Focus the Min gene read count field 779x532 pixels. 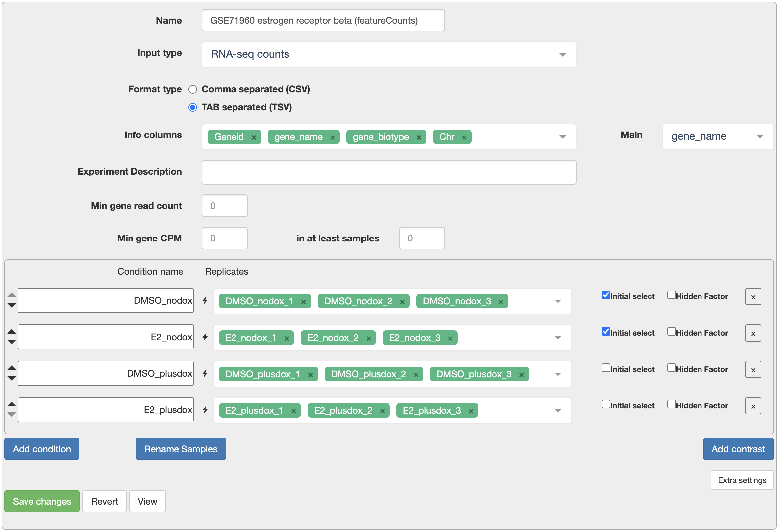coord(225,206)
